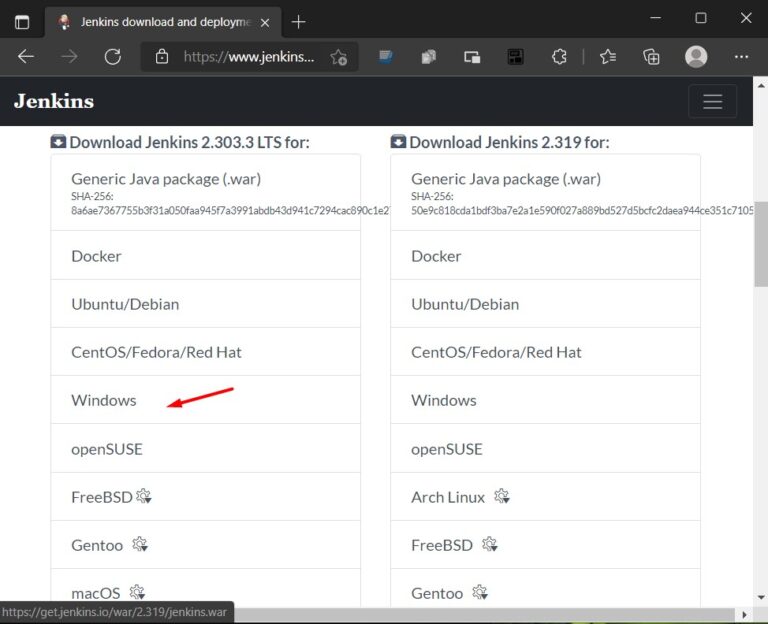Click the site padlock security icon
768x624 pixels.
point(162,57)
